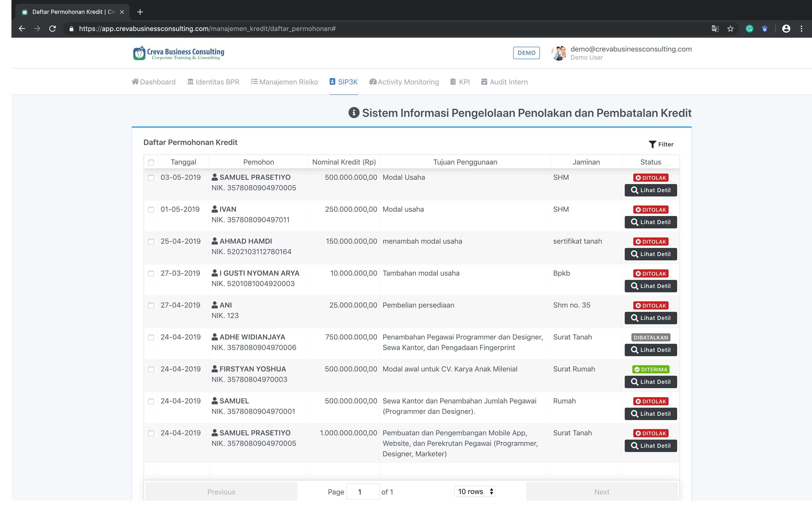
Task: Click the Status column header
Action: click(650, 162)
